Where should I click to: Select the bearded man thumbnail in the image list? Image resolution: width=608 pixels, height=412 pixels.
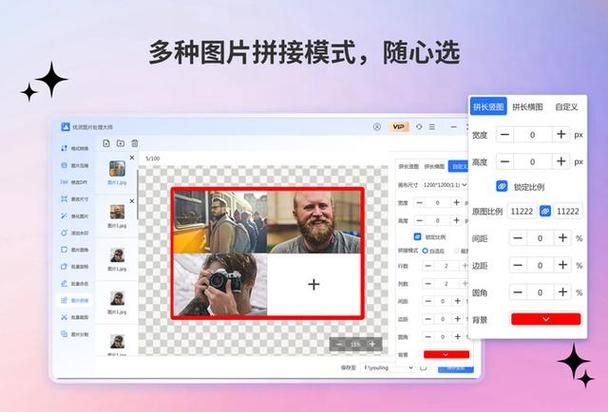point(117,212)
